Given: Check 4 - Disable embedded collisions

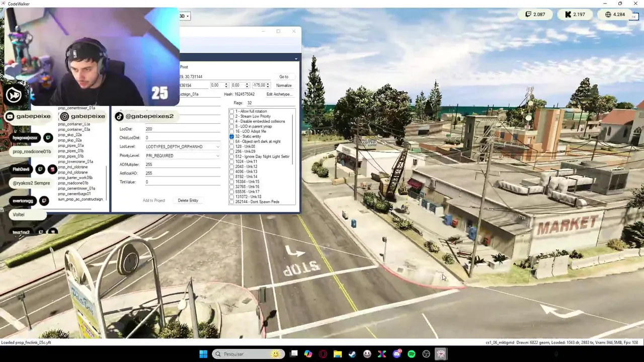Looking at the screenshot, I should pyautogui.click(x=232, y=121).
